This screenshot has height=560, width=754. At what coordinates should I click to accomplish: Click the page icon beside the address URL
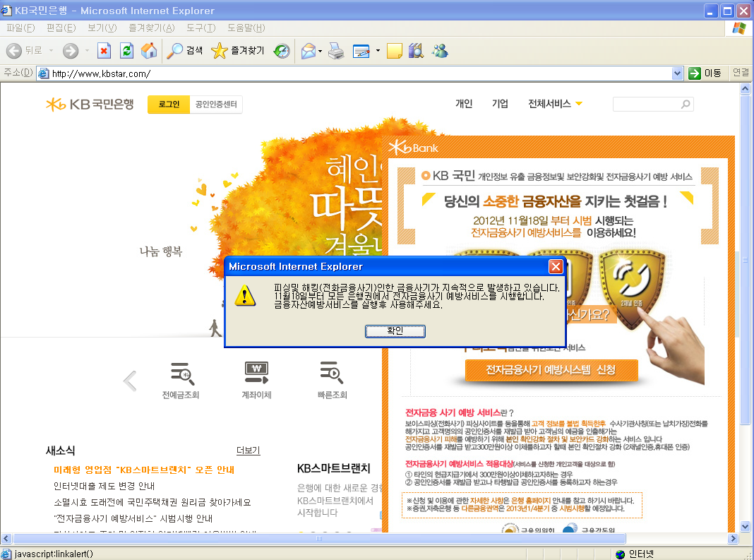tap(43, 73)
